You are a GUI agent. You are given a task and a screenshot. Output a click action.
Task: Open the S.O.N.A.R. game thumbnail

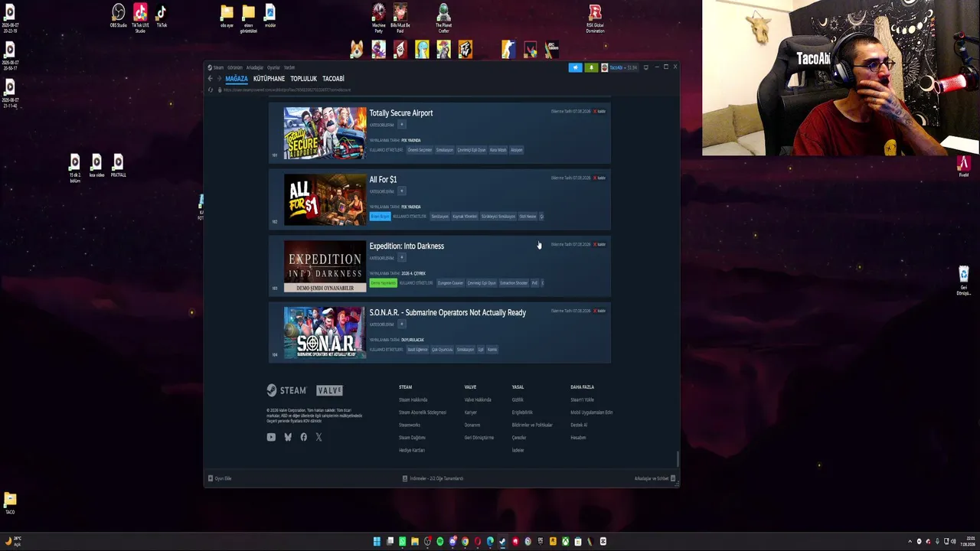[325, 333]
